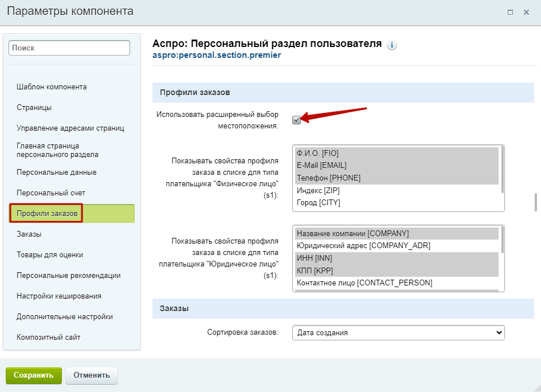
Task: Select Контактное лицо [CONTACT_PERSON] option
Action: 397,283
